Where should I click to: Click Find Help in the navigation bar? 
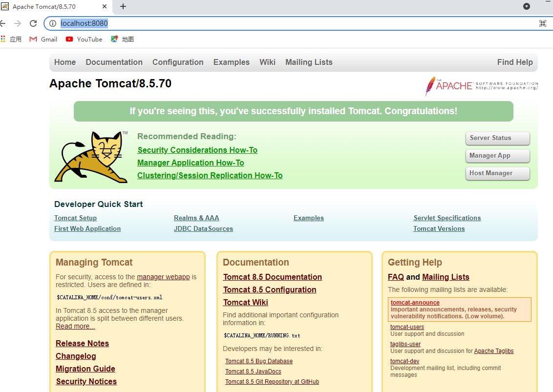coord(515,62)
